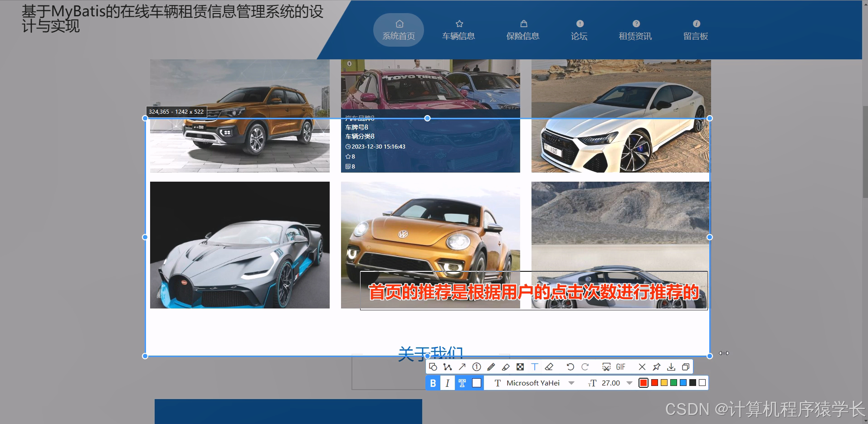The image size is (868, 424).
Task: Click the top-center selection resize handle
Action: click(x=427, y=118)
